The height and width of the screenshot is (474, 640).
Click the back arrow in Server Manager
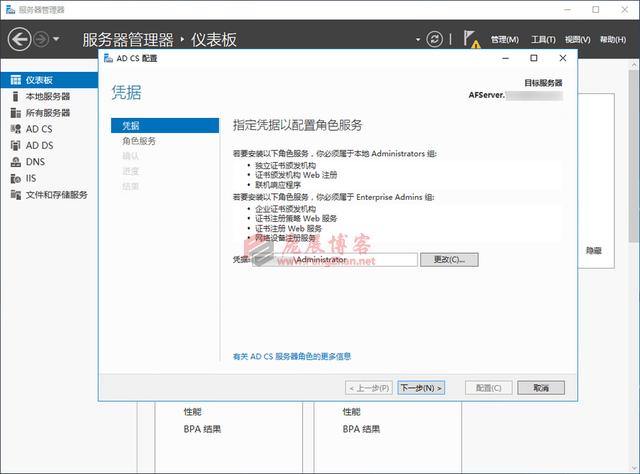click(19, 39)
